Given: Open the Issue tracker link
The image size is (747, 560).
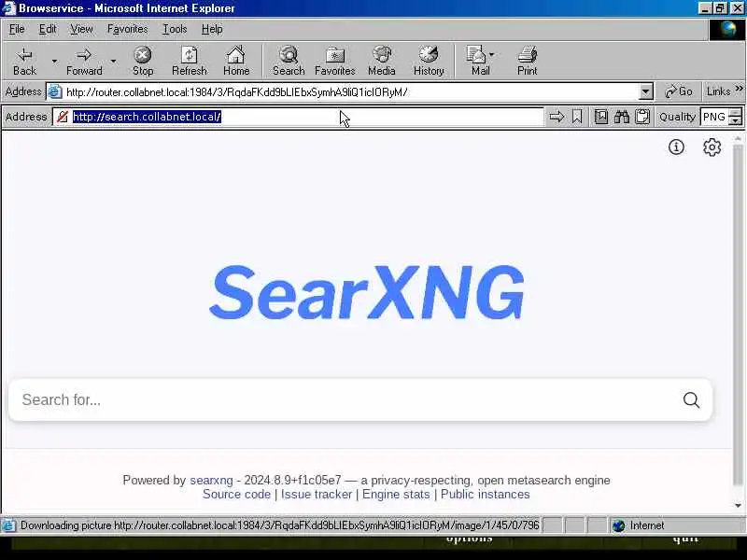Looking at the screenshot, I should [317, 495].
